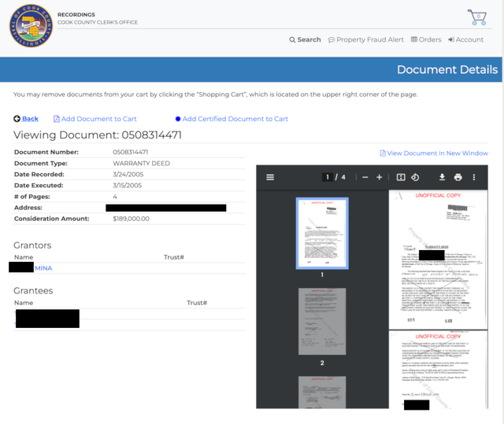
Task: Click the Grantees section heading
Action: pyautogui.click(x=33, y=290)
